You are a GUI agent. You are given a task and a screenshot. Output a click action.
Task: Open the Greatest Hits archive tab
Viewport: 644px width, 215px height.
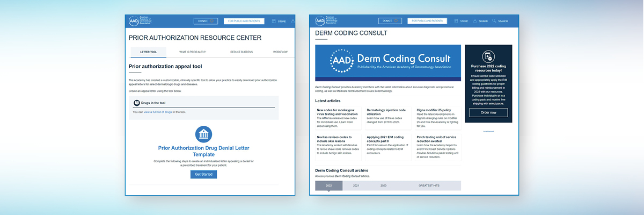[x=429, y=185]
